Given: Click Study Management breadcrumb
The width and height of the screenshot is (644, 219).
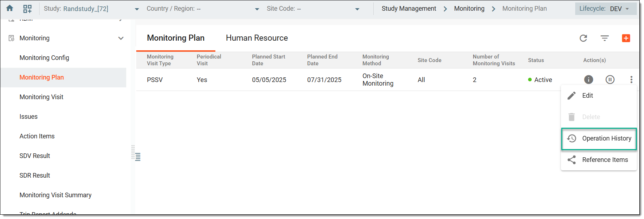Looking at the screenshot, I should [x=409, y=9].
